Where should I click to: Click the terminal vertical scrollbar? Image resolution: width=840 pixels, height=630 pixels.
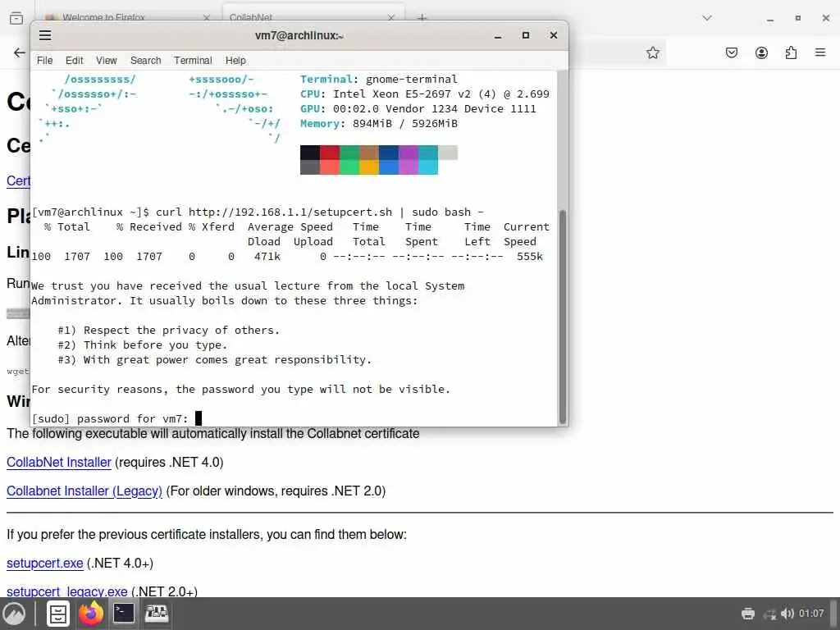click(563, 316)
